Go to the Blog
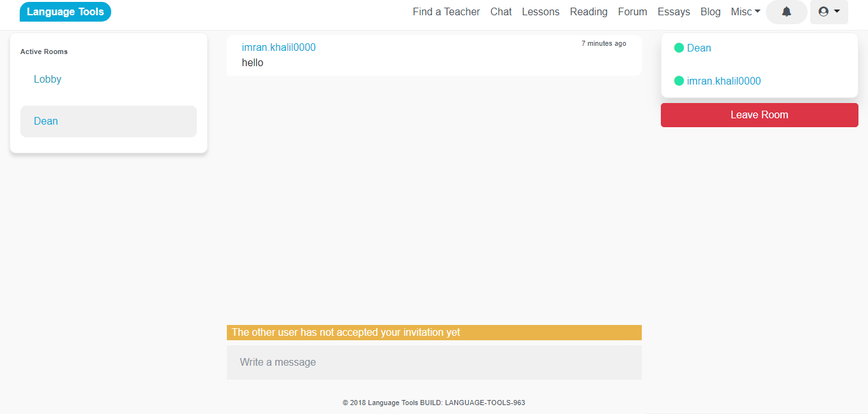 click(710, 12)
